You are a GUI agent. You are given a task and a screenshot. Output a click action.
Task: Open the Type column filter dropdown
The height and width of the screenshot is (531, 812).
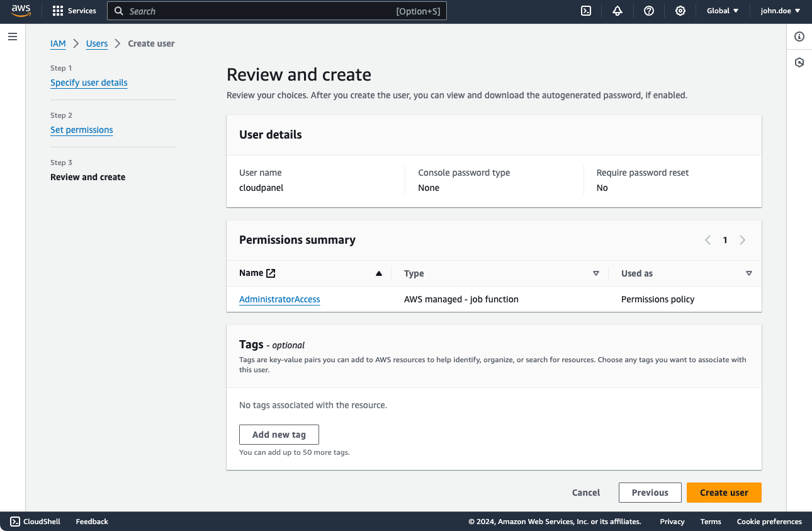click(x=595, y=273)
